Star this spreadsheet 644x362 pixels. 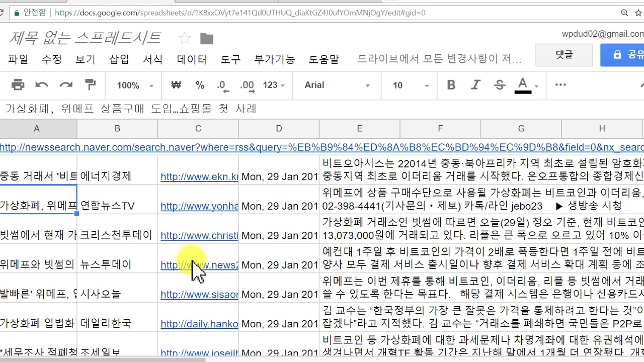tap(185, 38)
